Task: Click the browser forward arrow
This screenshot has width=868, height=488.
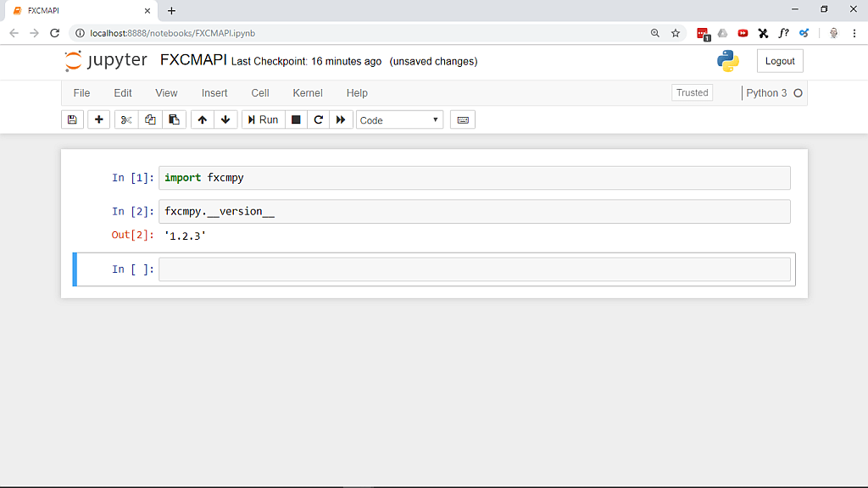Action: click(34, 33)
